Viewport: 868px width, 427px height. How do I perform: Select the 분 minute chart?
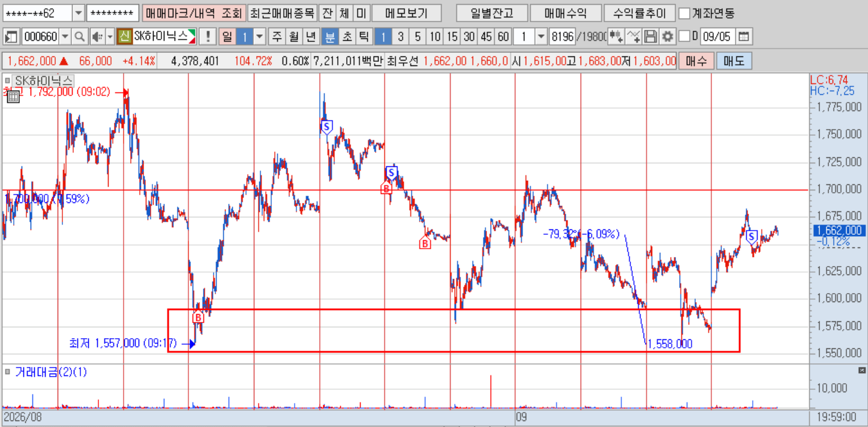coord(329,37)
